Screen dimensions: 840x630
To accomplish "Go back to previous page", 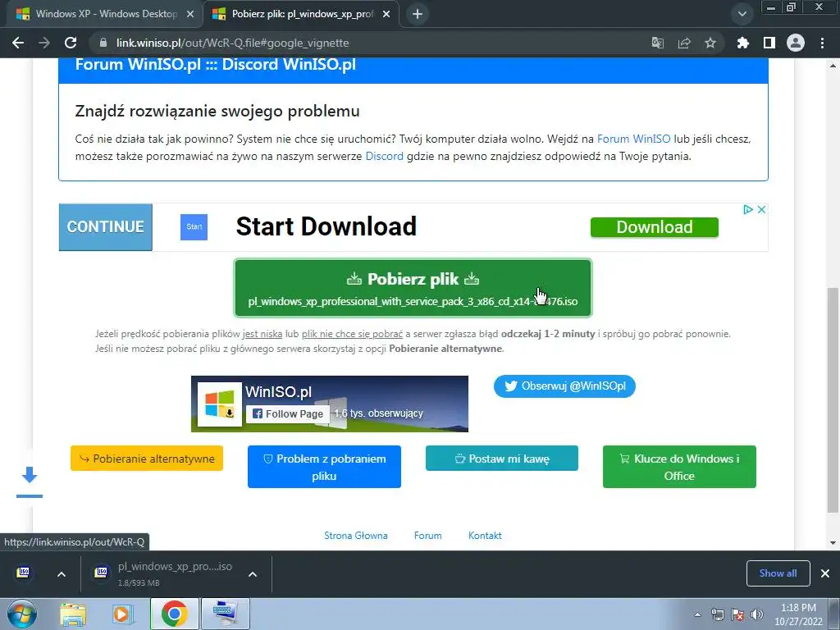I will [18, 43].
